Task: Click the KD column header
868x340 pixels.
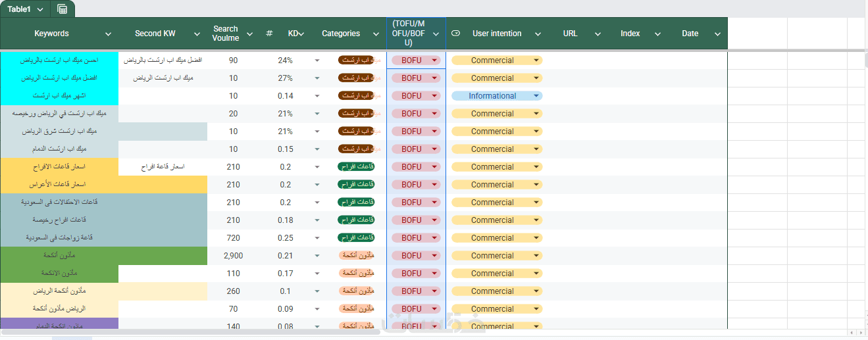Action: pos(293,34)
